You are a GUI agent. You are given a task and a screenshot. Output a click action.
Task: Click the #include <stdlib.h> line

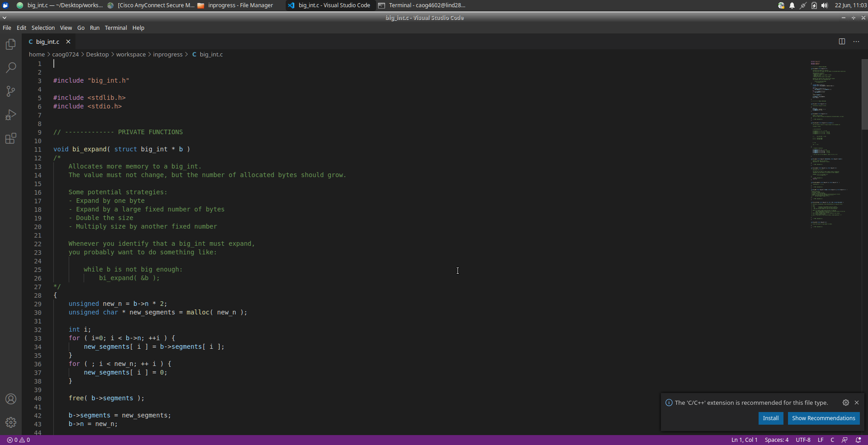point(90,98)
